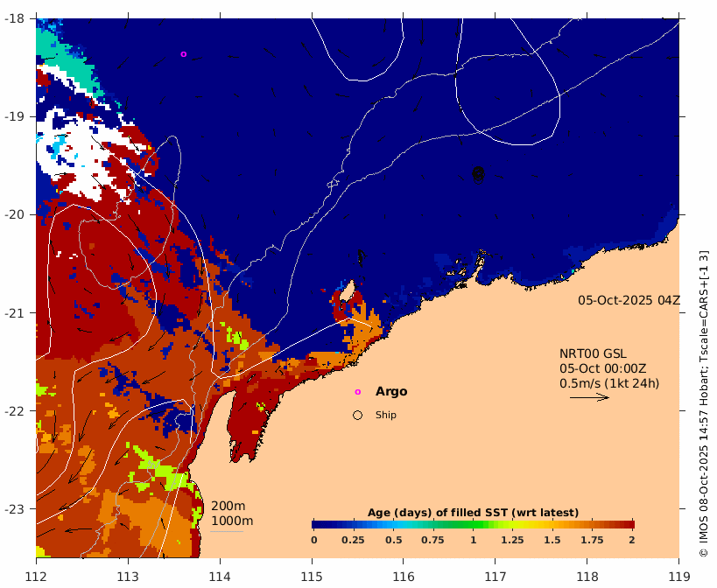Click the longitude axis label '117'
The width and height of the screenshot is (717, 588).
(496, 577)
